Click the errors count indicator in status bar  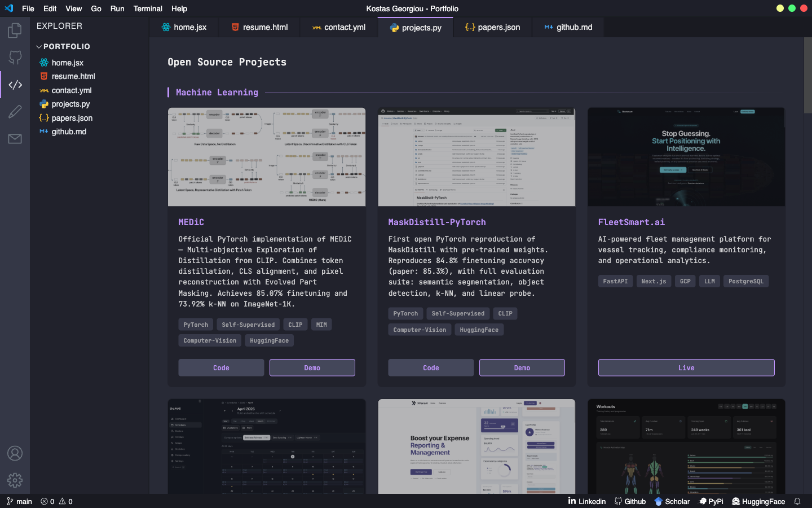pyautogui.click(x=47, y=501)
